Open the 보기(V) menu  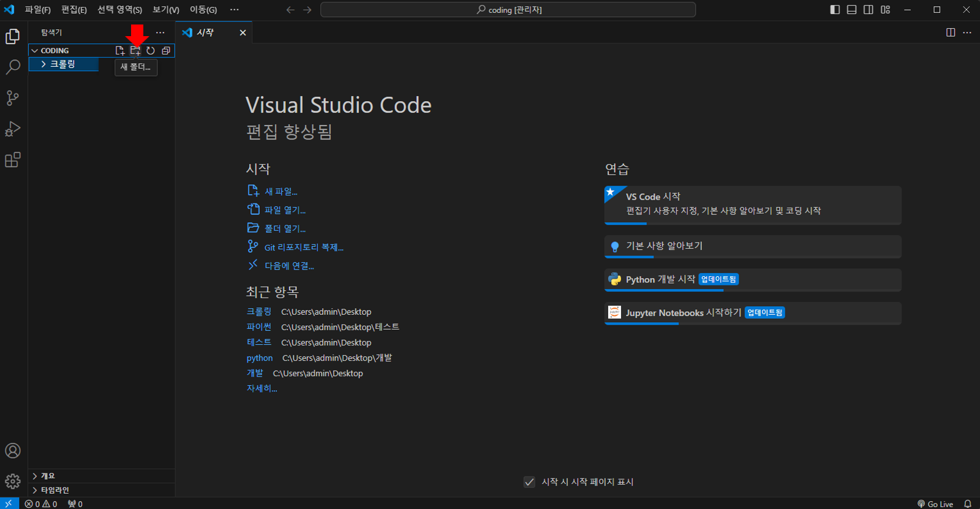(x=166, y=10)
